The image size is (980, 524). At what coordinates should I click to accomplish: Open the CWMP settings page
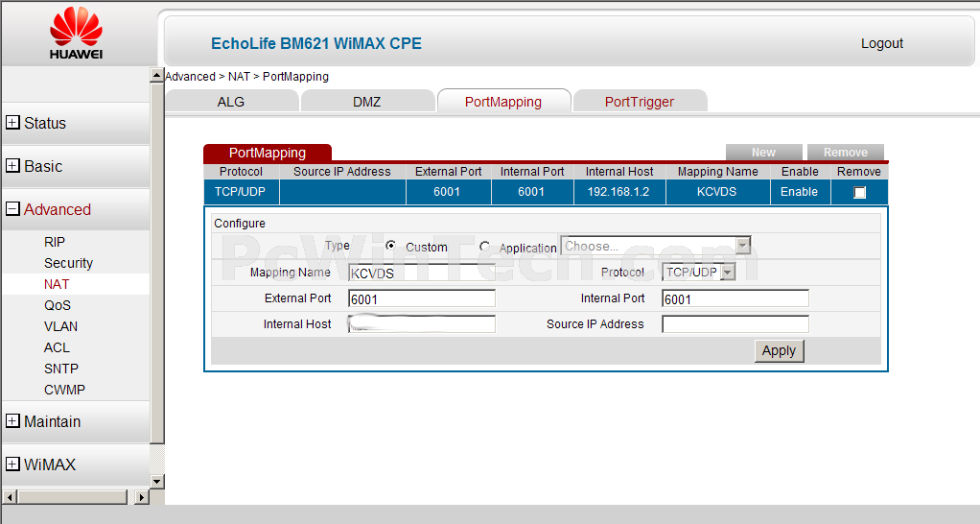[64, 390]
